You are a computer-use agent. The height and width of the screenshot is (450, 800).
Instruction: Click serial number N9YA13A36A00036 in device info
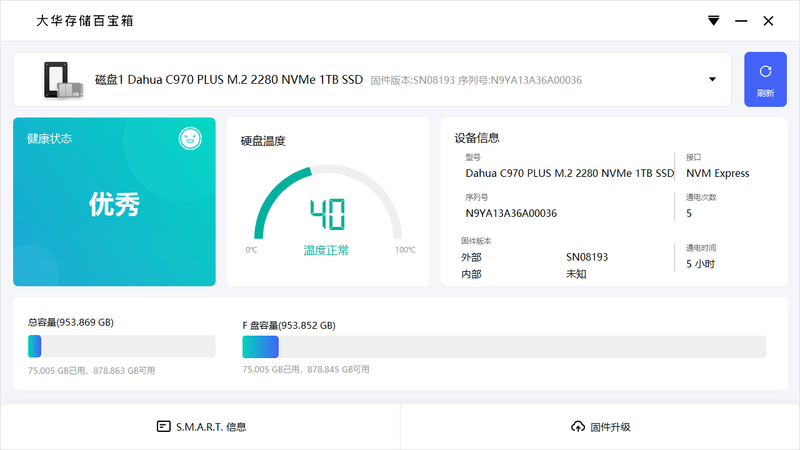(511, 213)
